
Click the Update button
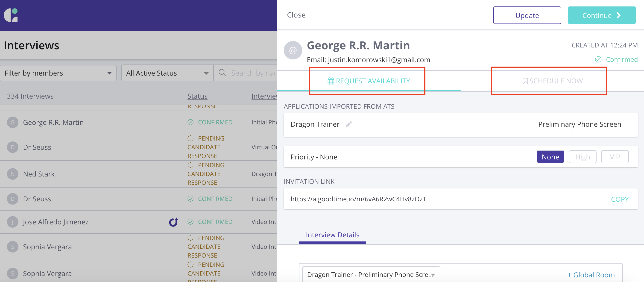pyautogui.click(x=527, y=15)
